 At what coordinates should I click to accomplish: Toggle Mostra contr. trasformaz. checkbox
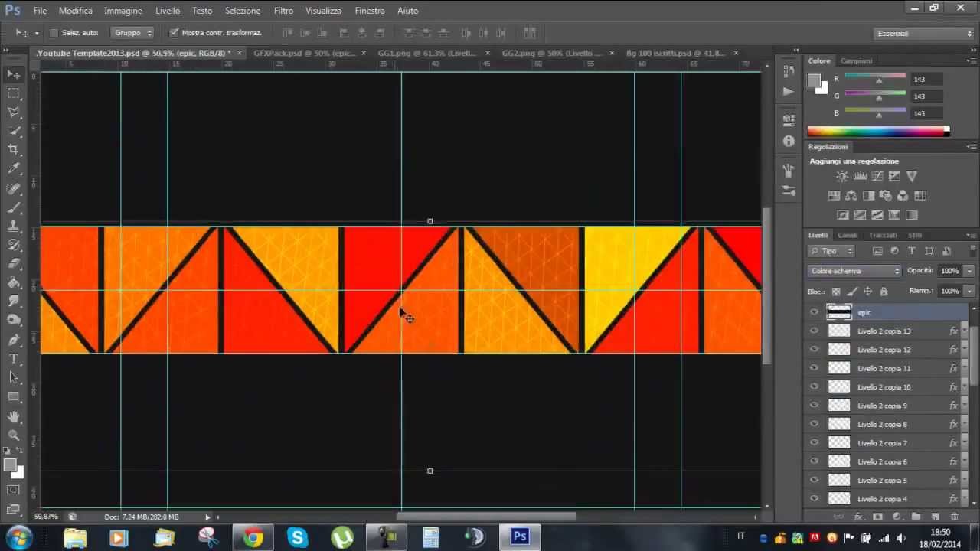coord(174,33)
